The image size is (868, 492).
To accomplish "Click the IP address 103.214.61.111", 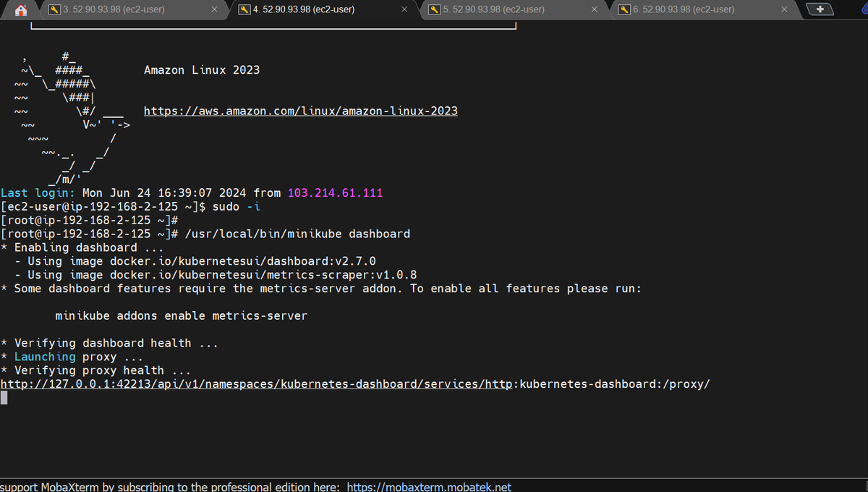I will (335, 193).
